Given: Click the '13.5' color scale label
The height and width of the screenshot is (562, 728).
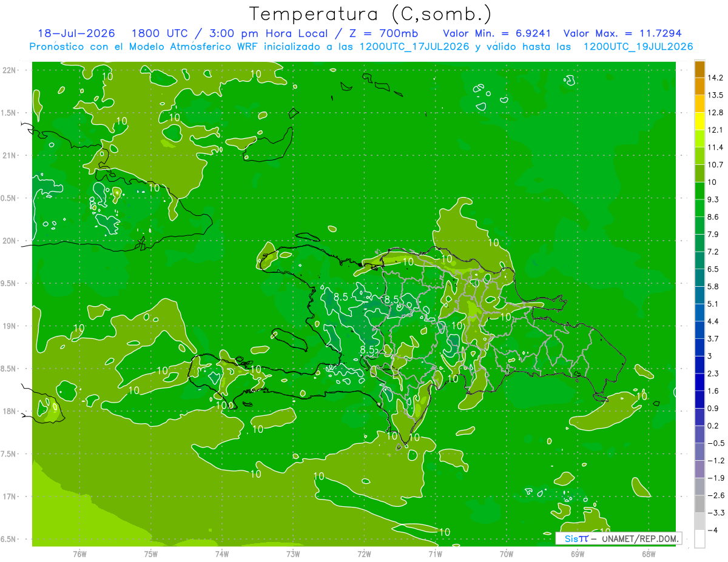Looking at the screenshot, I should click(716, 95).
